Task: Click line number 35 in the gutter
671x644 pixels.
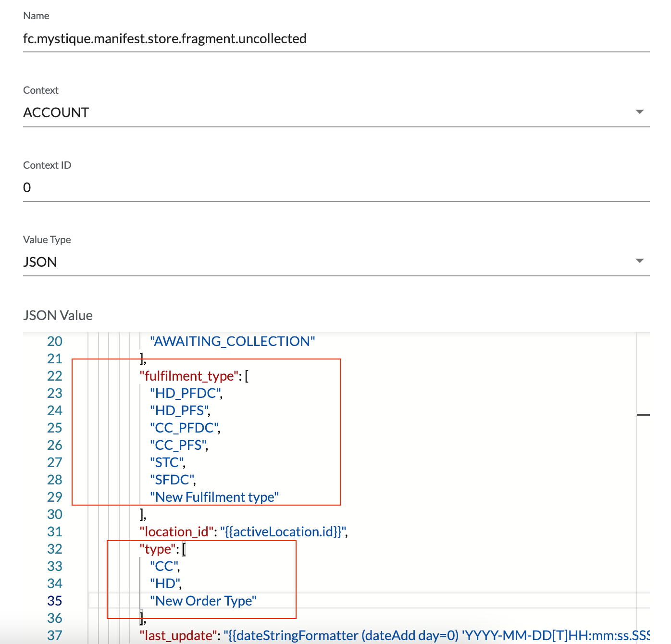Action: [55, 601]
